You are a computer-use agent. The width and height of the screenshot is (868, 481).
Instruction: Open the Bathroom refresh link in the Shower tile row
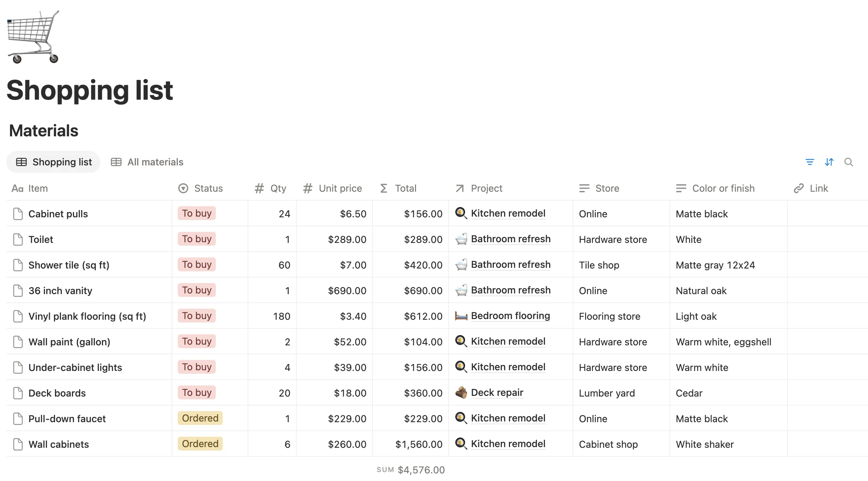(x=511, y=265)
